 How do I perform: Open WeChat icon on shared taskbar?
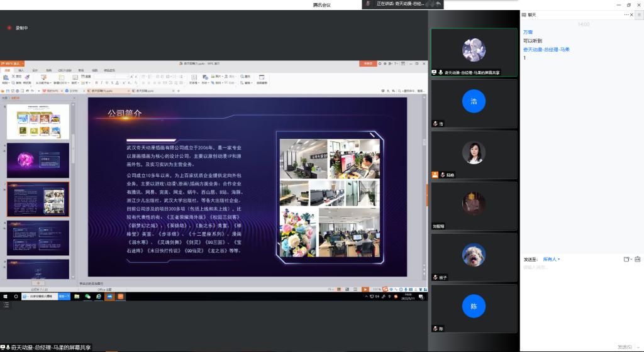(87, 296)
